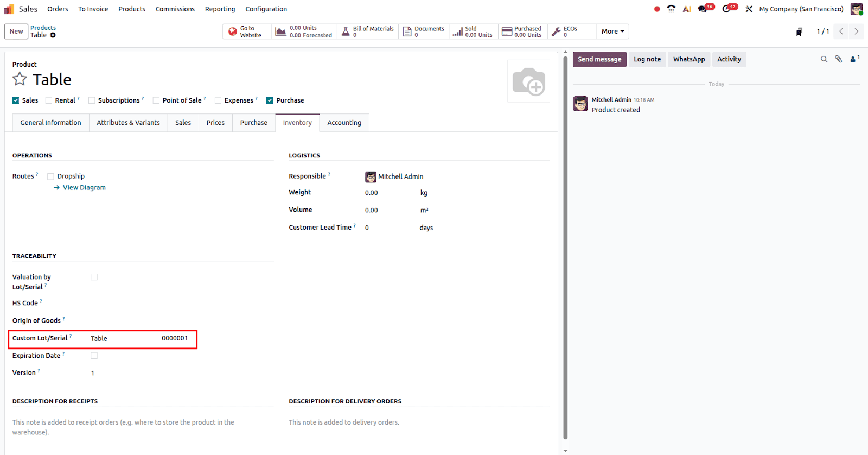The width and height of the screenshot is (868, 455).
Task: Open the Configuration menu
Action: tap(266, 9)
